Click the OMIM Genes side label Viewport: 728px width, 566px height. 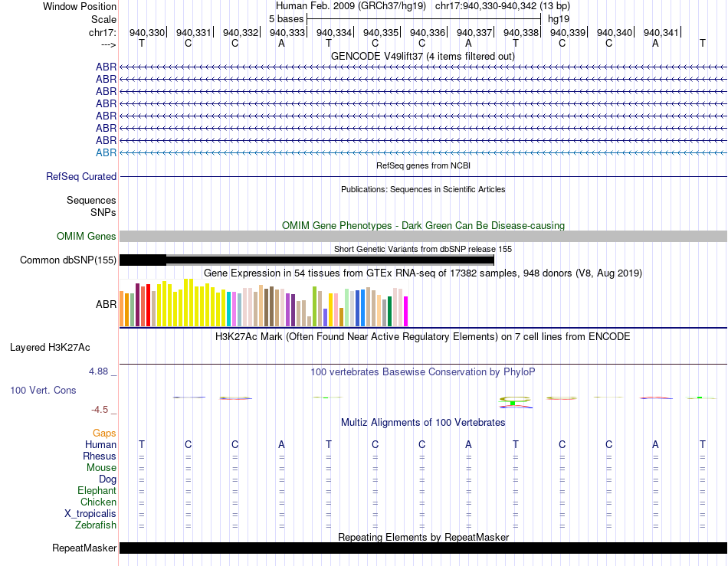[x=86, y=237]
